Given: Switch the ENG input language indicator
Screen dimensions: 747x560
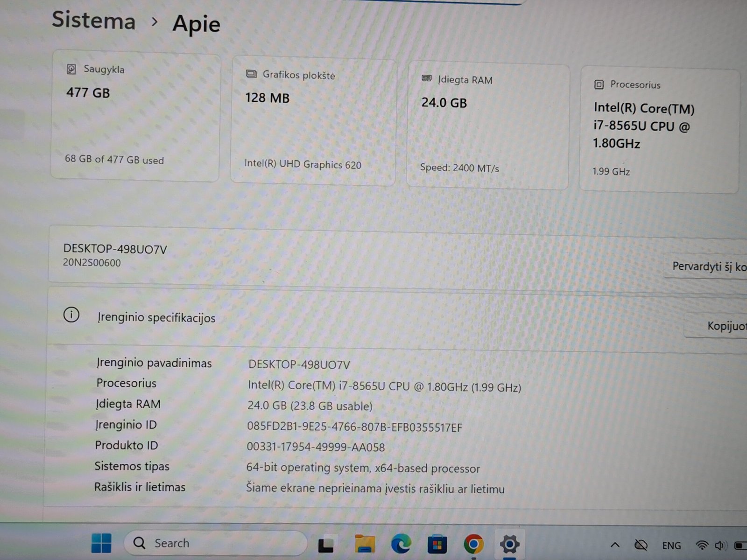Looking at the screenshot, I should click(671, 546).
